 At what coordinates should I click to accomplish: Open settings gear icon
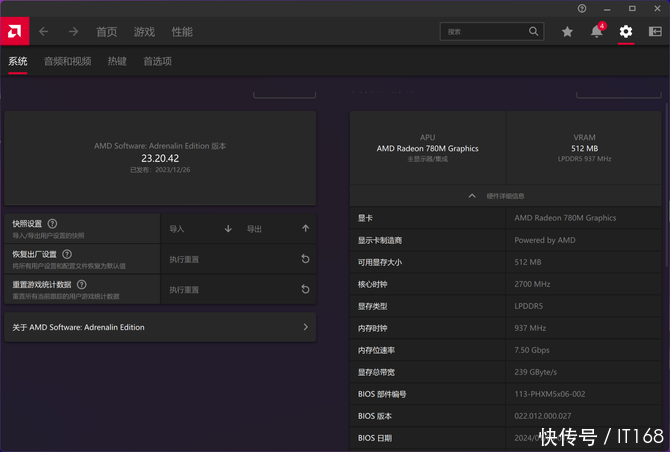point(626,32)
